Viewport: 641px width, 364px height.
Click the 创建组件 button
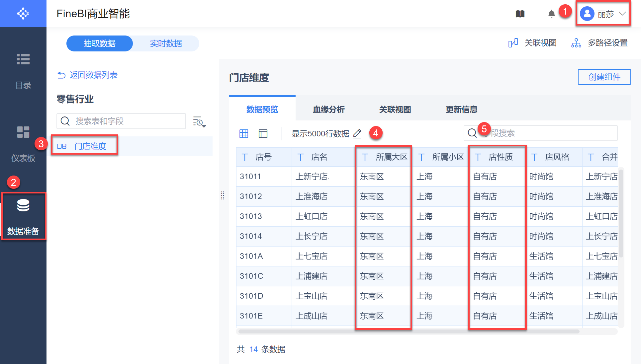(604, 77)
